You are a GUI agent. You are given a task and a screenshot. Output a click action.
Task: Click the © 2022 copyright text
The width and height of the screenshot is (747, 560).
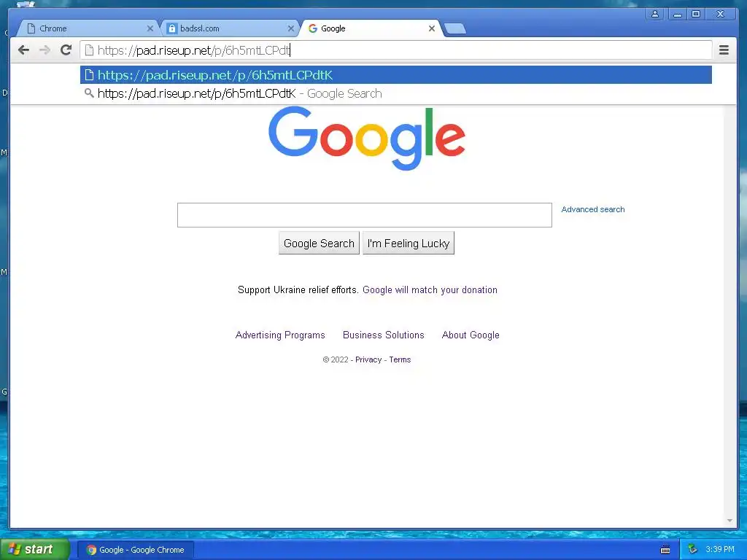(336, 359)
